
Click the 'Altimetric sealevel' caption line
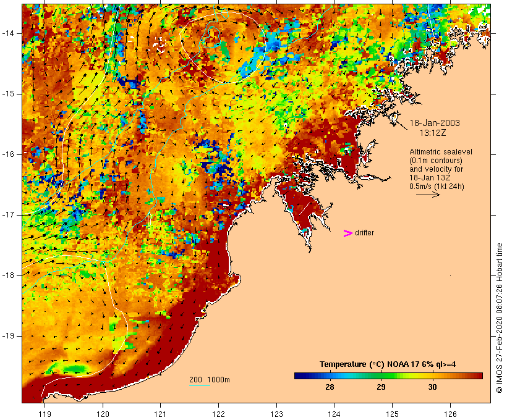coord(441,152)
